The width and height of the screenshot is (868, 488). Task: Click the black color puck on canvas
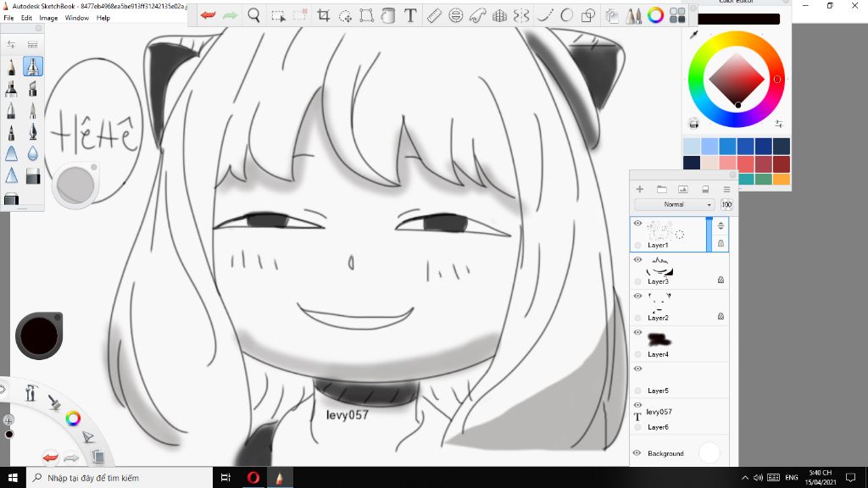(x=39, y=335)
